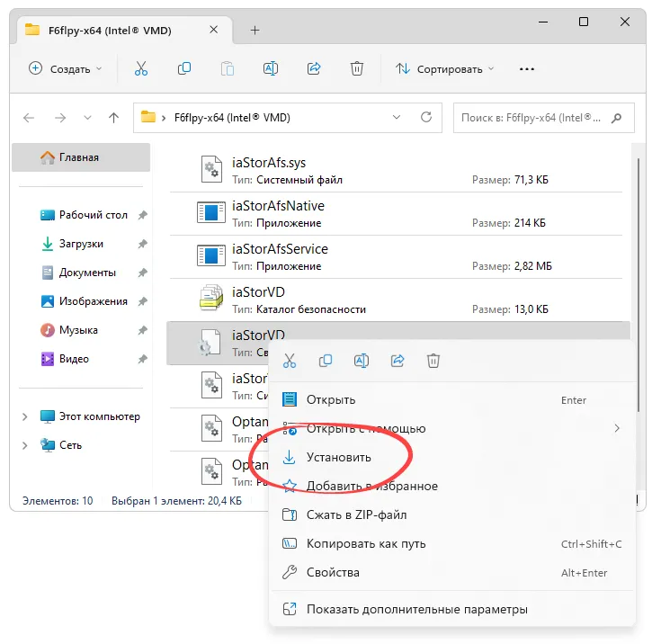The height and width of the screenshot is (644, 661).
Task: Click the Copy icon in the main toolbar
Action: [x=184, y=68]
